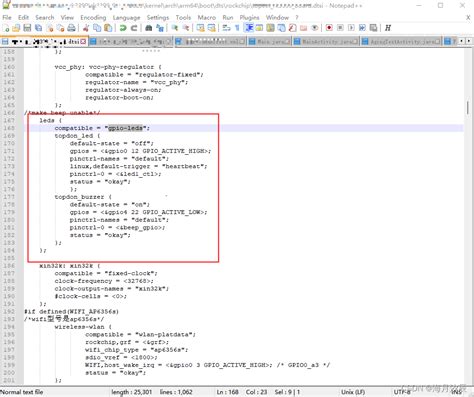Save the current file with the Save icon
The width and height of the screenshot is (474, 397).
point(27,28)
